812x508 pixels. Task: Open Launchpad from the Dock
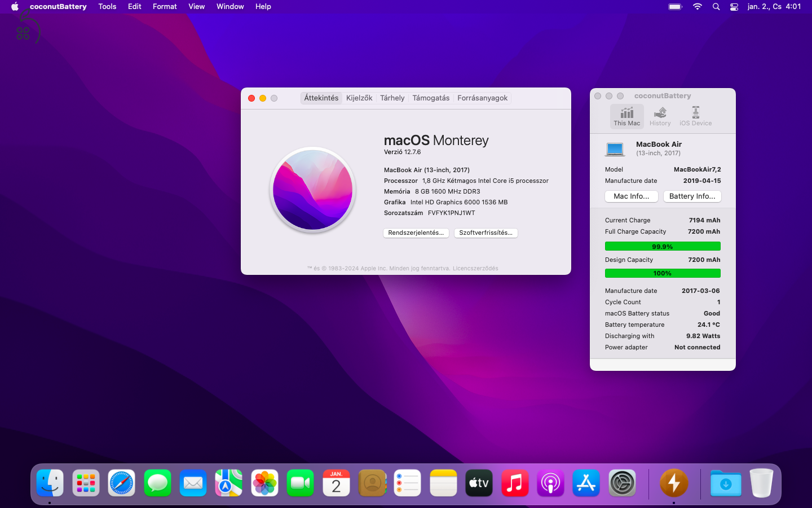coord(86,483)
